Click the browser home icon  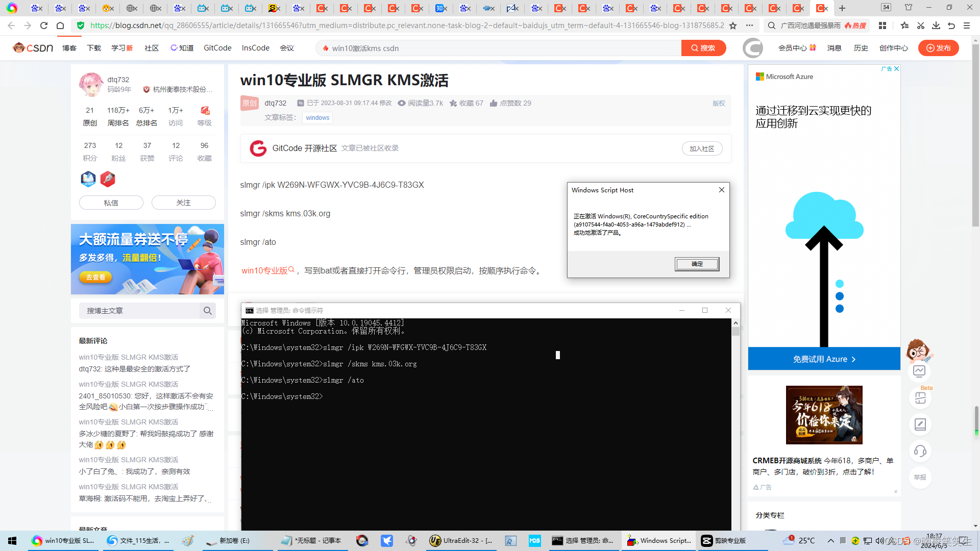(x=60, y=26)
